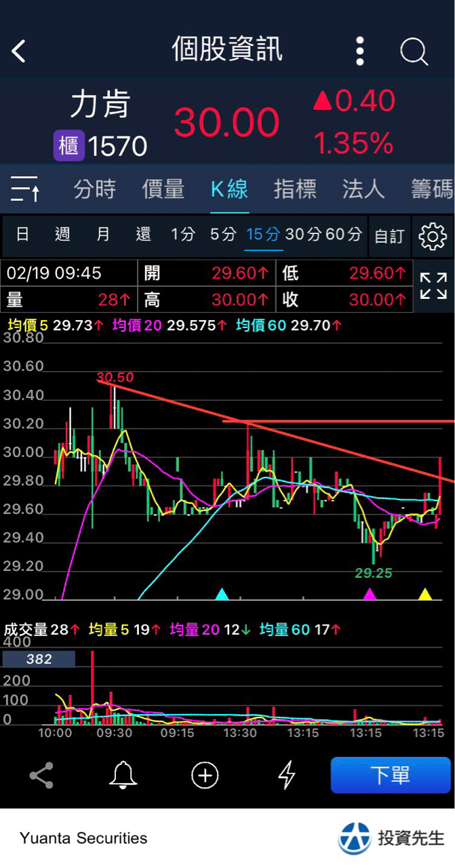
Task: Tap the 高 30.00 high price cell
Action: tap(206, 299)
